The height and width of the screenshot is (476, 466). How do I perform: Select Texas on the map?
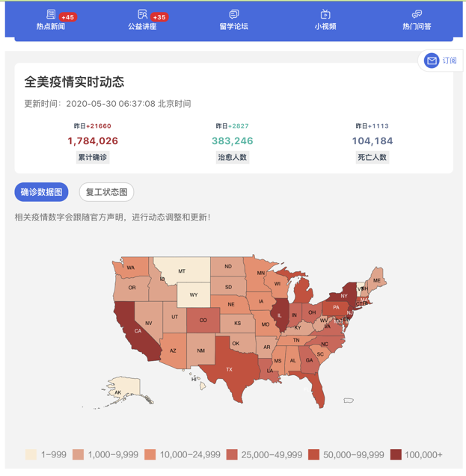[227, 368]
